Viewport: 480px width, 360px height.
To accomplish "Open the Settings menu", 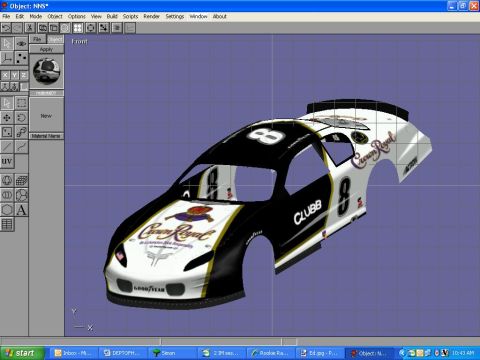I will (175, 16).
